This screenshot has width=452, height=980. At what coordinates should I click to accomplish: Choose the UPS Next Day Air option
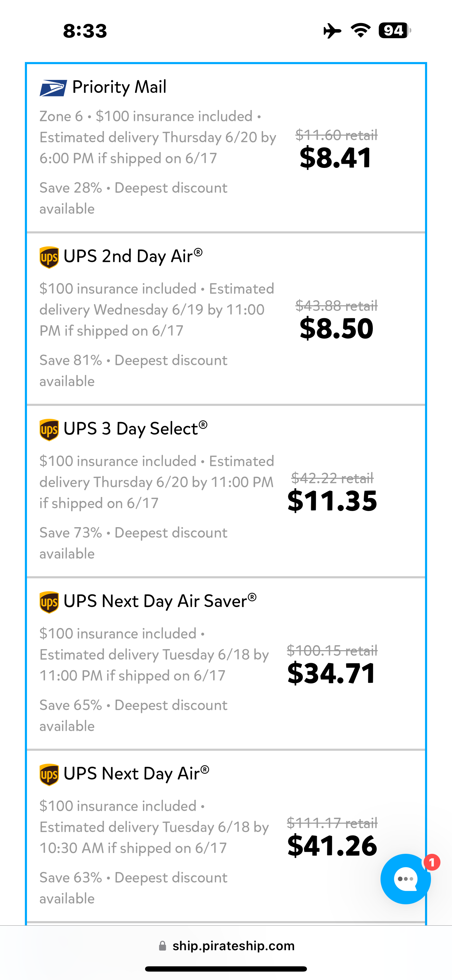226,836
